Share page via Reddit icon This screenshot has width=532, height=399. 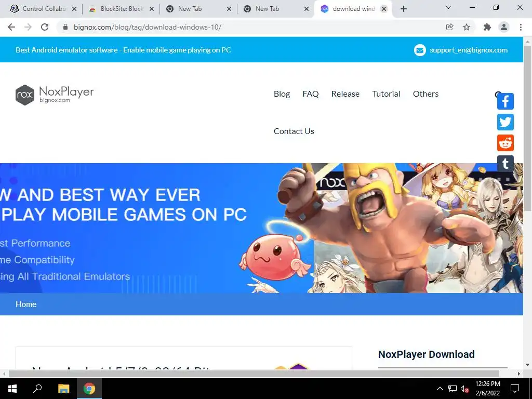(506, 143)
